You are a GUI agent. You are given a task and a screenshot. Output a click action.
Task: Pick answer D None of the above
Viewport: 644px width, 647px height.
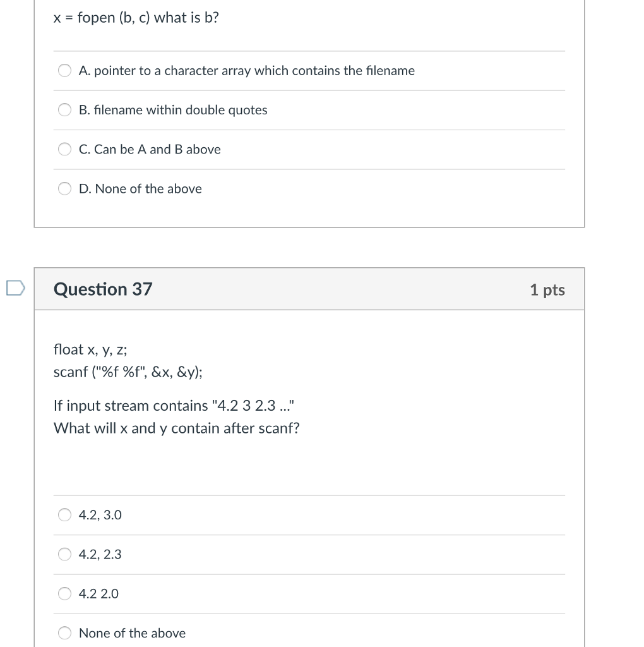point(64,188)
